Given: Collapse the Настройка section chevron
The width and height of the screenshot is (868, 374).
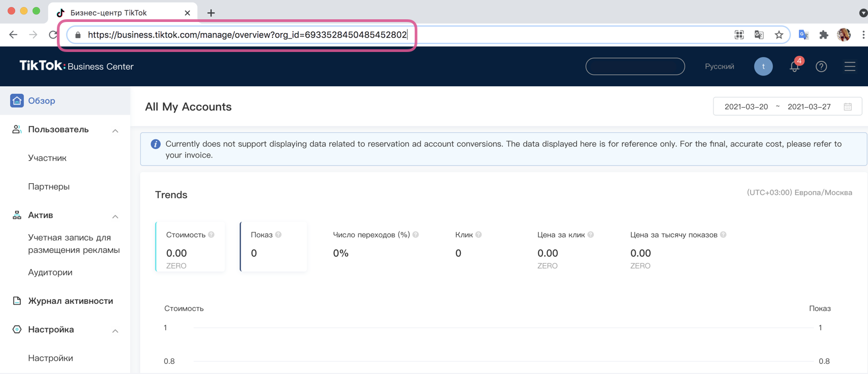Looking at the screenshot, I should 115,331.
